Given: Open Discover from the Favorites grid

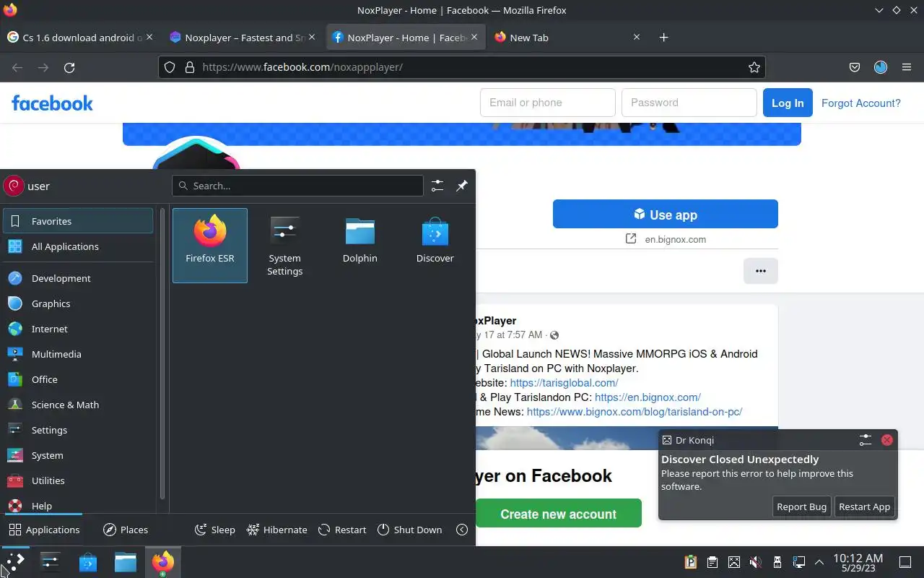Looking at the screenshot, I should 435,246.
